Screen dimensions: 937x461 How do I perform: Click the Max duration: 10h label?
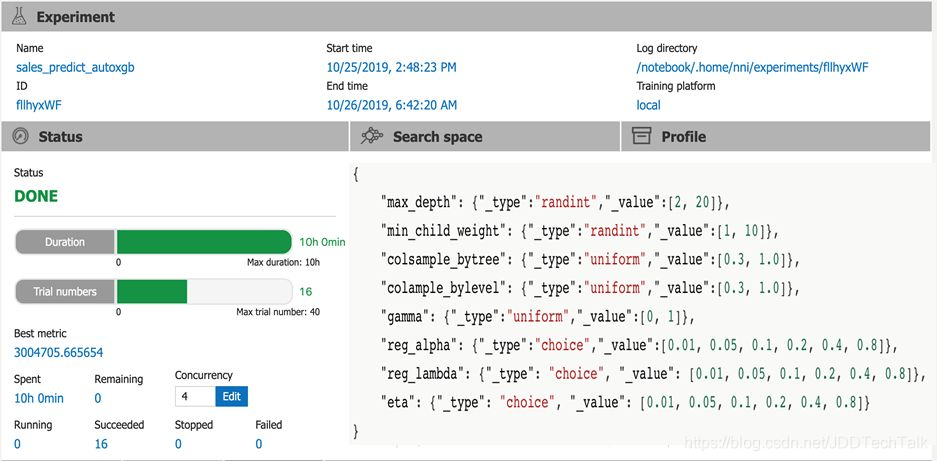[x=283, y=262]
